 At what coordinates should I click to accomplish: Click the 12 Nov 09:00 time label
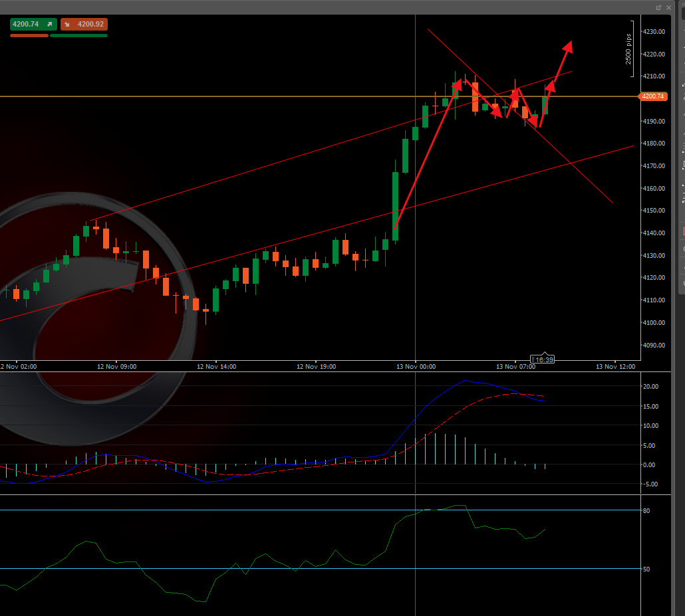pyautogui.click(x=116, y=367)
